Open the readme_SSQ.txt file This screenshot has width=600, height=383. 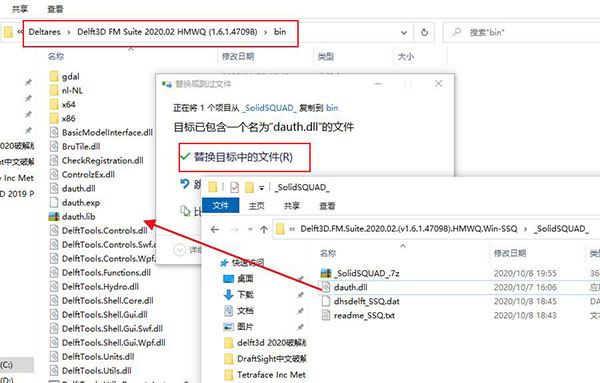[358, 316]
